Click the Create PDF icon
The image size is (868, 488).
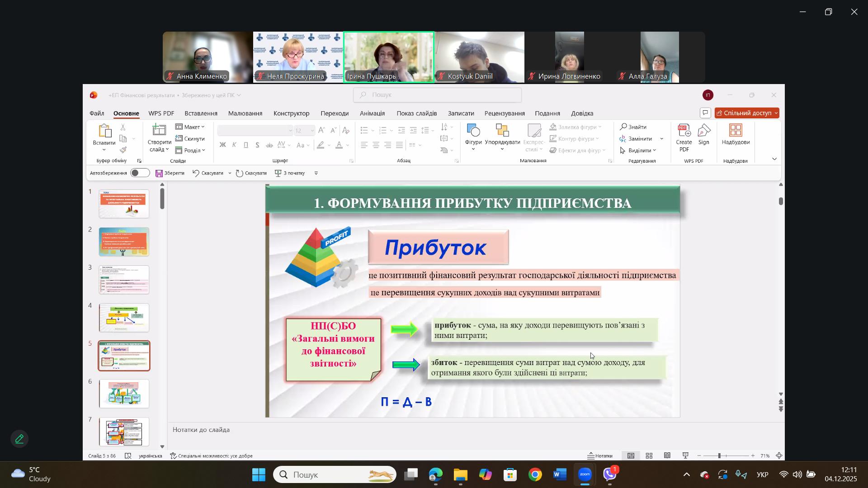(x=684, y=131)
